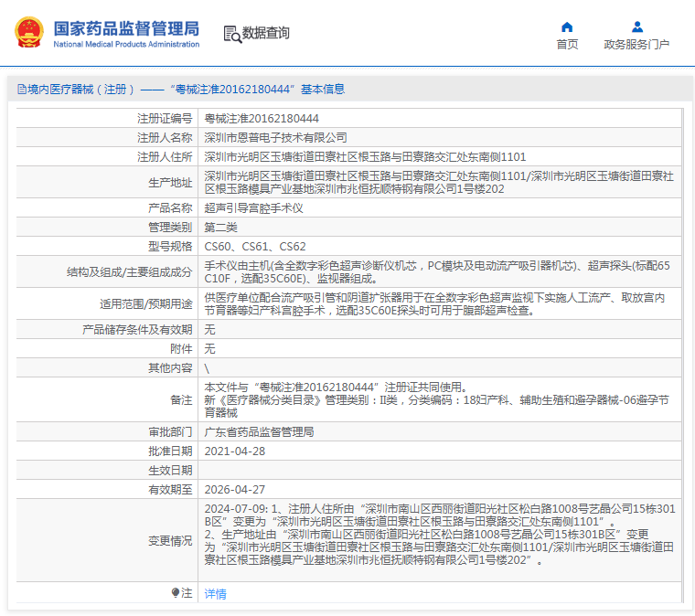This screenshot has width=695, height=616.
Task: Click the 产品名称 row label
Action: point(170,208)
